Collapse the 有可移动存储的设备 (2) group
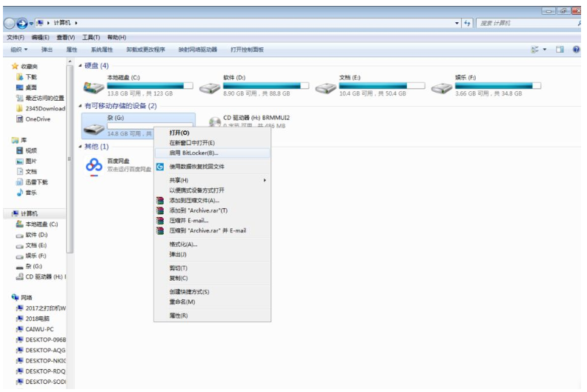The image size is (587, 392). tap(81, 106)
